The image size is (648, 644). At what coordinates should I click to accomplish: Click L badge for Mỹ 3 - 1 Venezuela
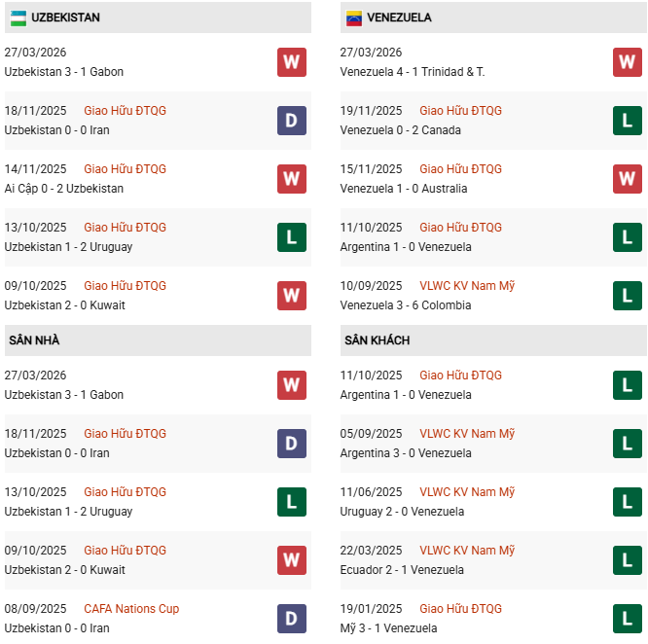point(628,619)
